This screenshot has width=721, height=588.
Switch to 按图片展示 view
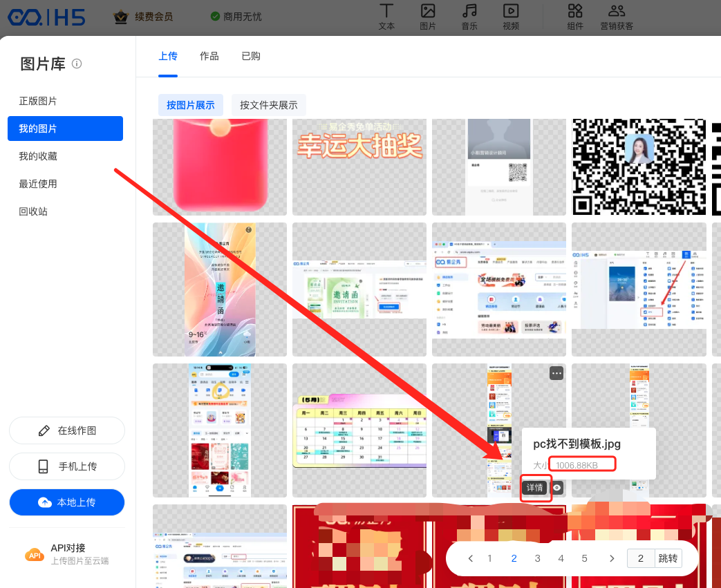tap(191, 105)
